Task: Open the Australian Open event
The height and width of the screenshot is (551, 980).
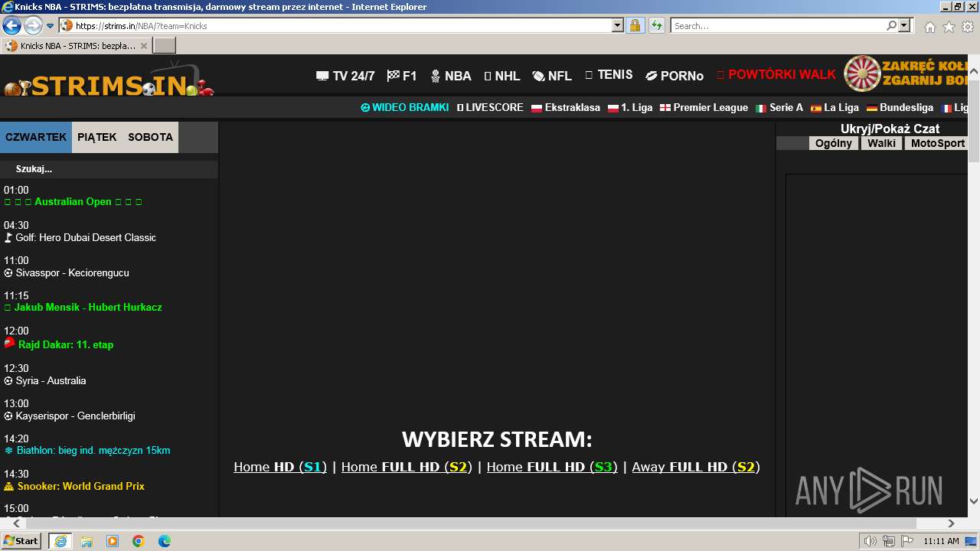Action: [73, 202]
